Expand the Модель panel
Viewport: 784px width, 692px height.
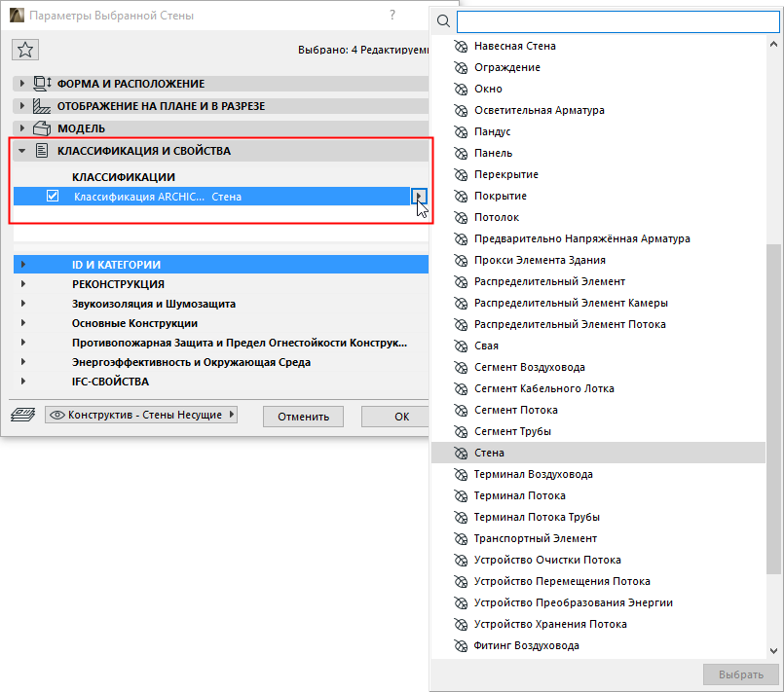22,128
